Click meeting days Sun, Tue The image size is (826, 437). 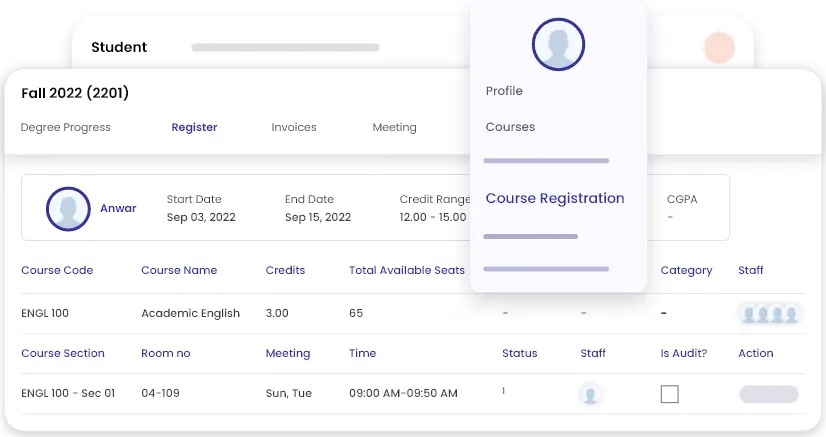point(289,393)
